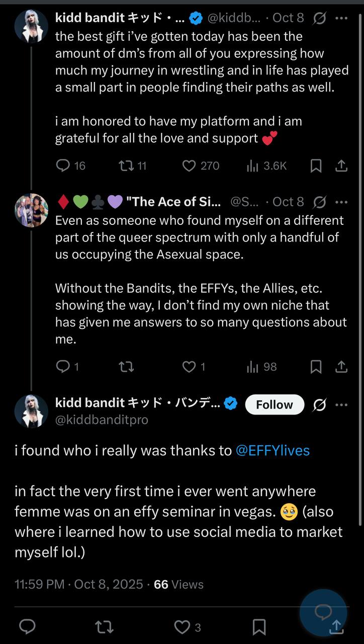Viewport: 364px width, 644px height.
Task: Repost the first tweet with 11 reposts
Action: [x=124, y=166]
